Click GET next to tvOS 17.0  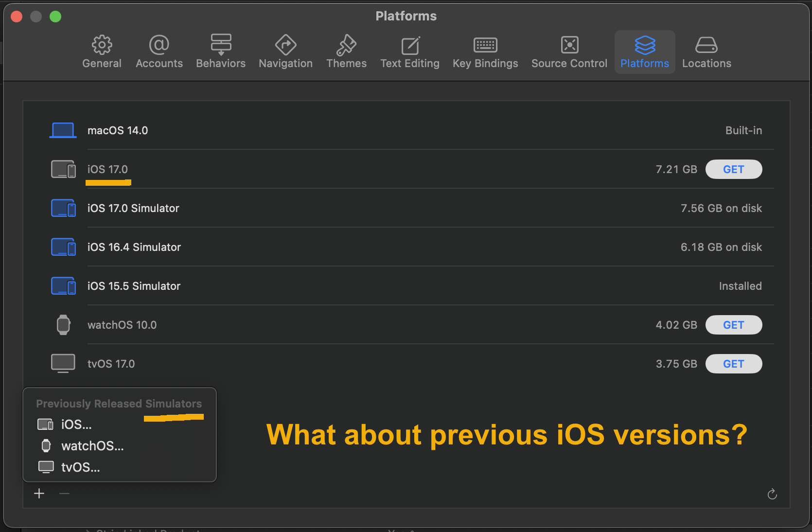pyautogui.click(x=734, y=363)
